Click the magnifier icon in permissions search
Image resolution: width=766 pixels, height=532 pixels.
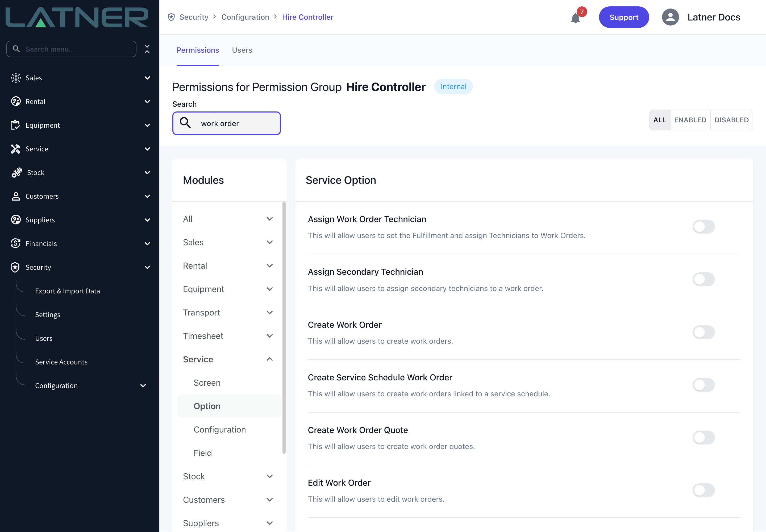[x=185, y=123]
